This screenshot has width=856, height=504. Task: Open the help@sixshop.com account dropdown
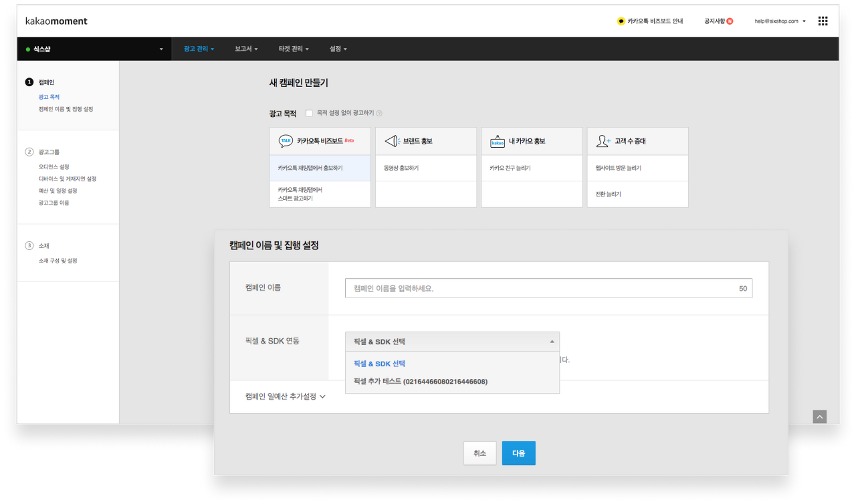coord(780,21)
